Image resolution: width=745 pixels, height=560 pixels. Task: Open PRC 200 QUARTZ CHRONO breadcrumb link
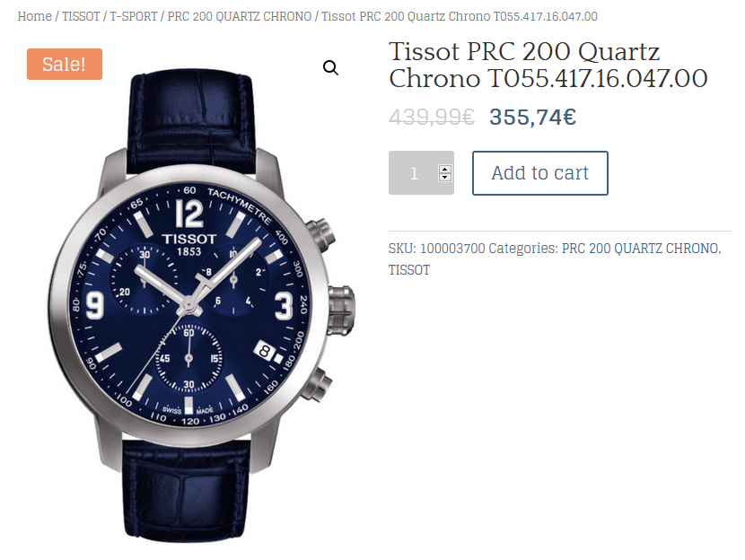tap(240, 16)
